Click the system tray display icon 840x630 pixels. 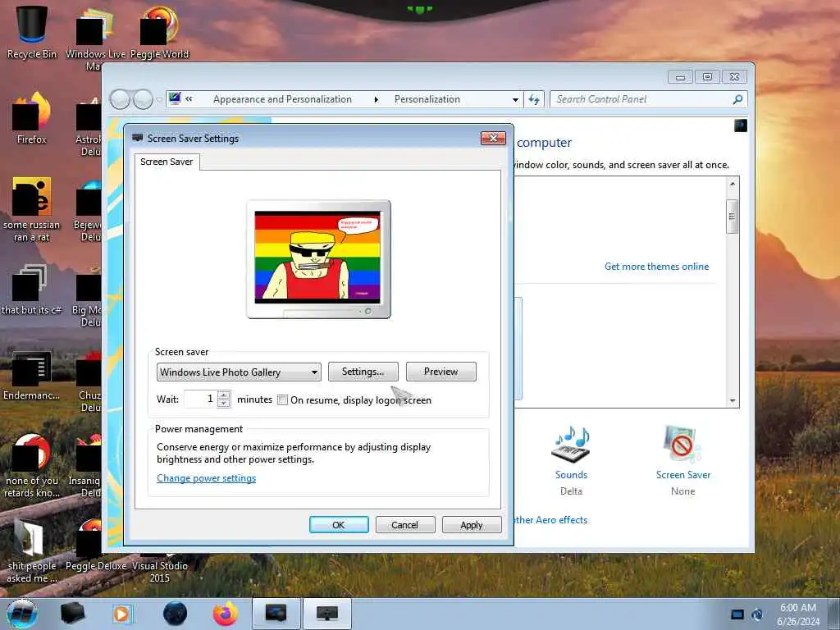pos(737,614)
